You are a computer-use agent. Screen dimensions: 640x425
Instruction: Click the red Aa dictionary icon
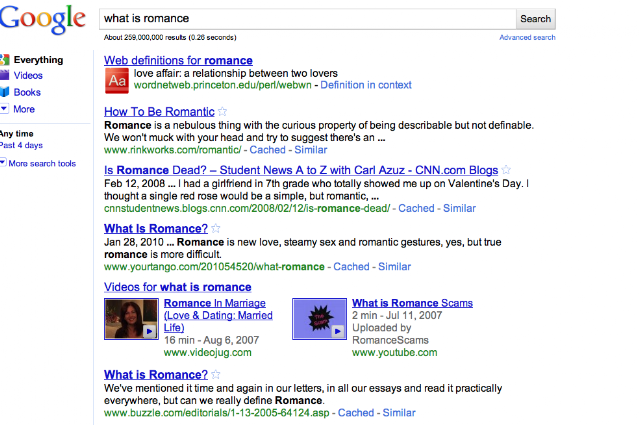tap(116, 79)
